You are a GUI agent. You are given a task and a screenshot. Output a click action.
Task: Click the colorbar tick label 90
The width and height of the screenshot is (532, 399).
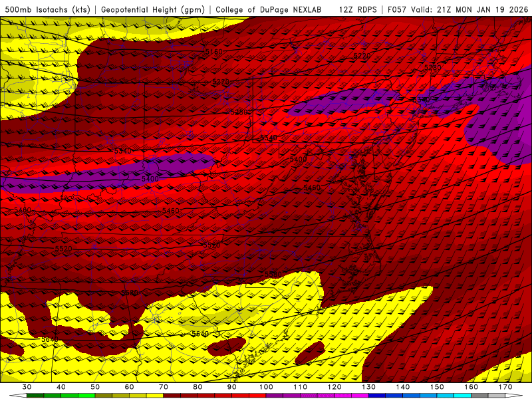[231, 387]
